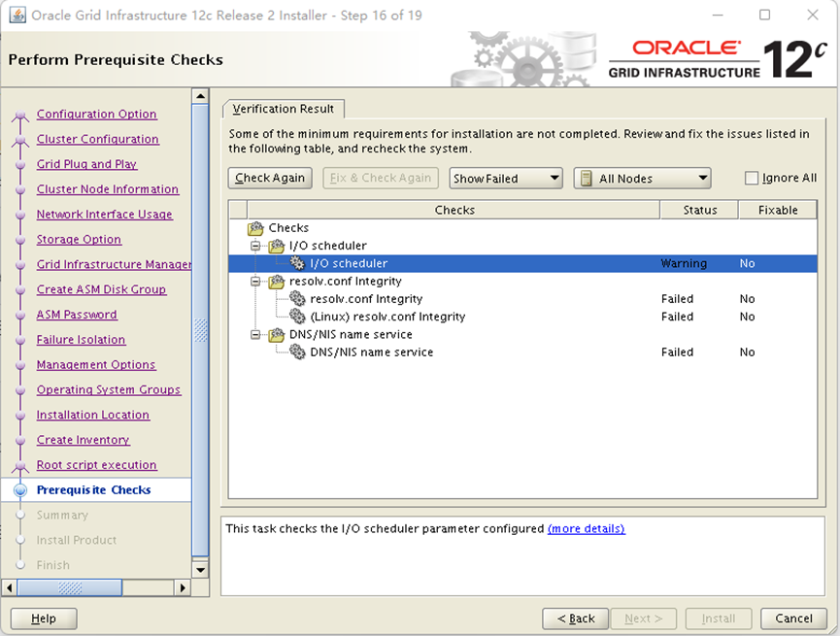Click the Fix & Check Again button

point(381,178)
